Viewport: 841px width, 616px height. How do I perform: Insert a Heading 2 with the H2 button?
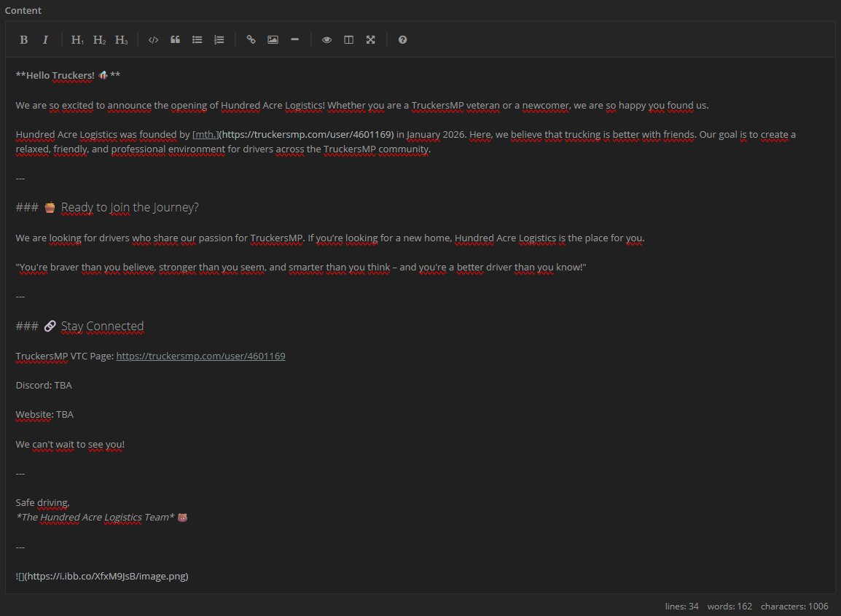point(99,39)
